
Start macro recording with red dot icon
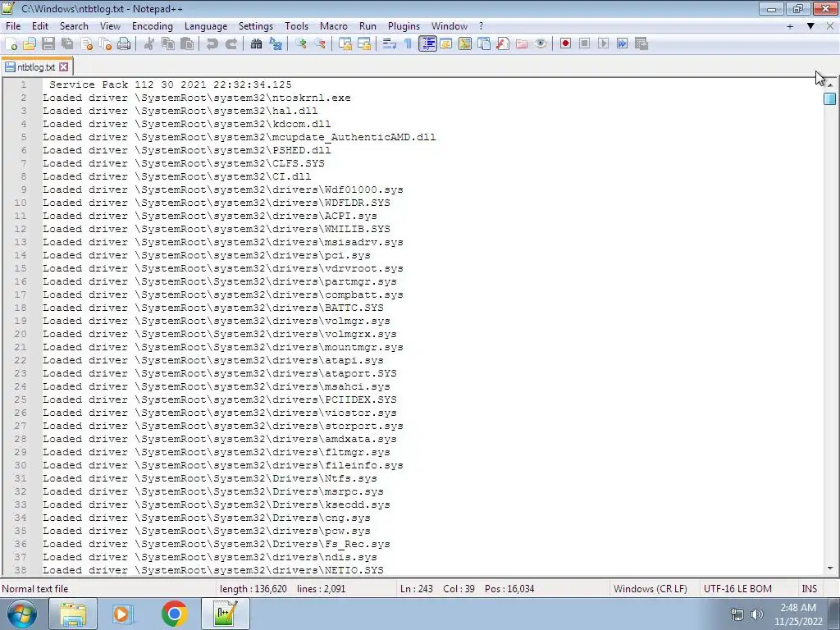point(566,44)
